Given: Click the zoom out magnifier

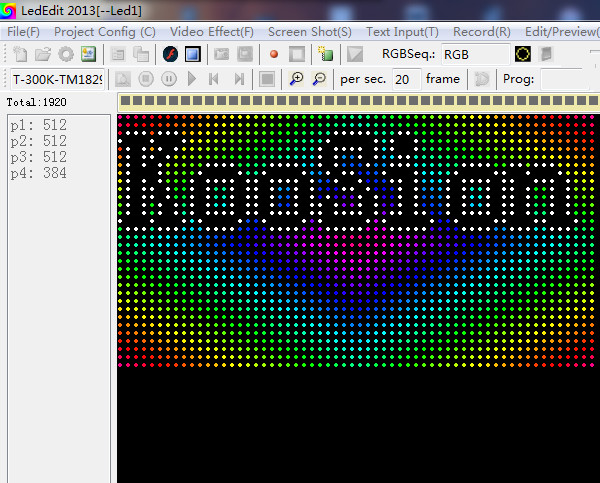Looking at the screenshot, I should (x=320, y=79).
